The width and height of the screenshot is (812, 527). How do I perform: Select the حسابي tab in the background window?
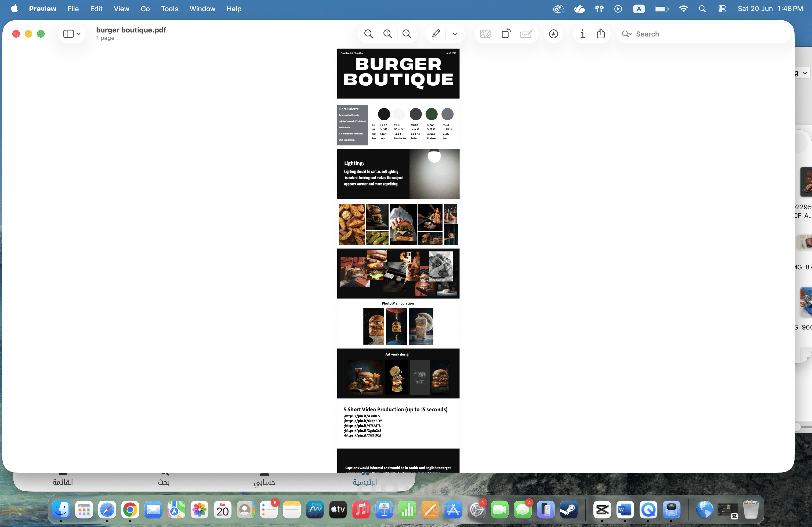point(264,482)
